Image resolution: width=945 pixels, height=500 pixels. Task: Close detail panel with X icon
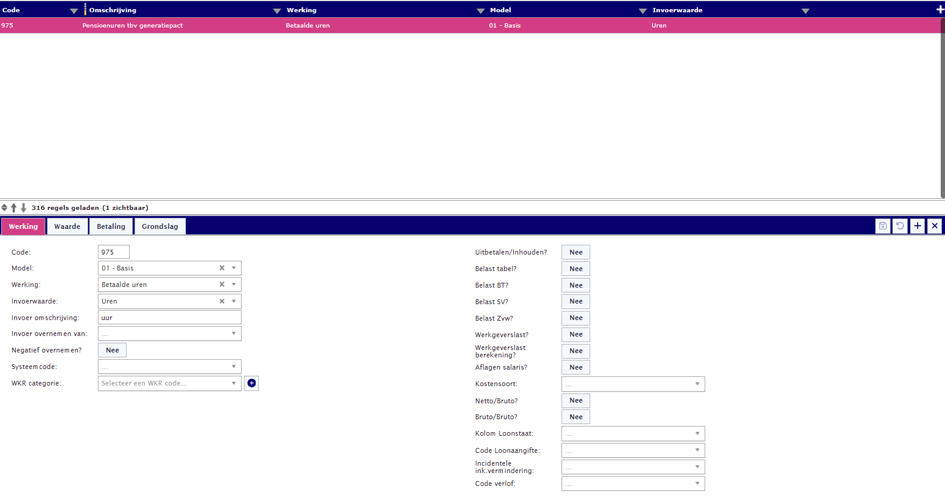point(935,226)
